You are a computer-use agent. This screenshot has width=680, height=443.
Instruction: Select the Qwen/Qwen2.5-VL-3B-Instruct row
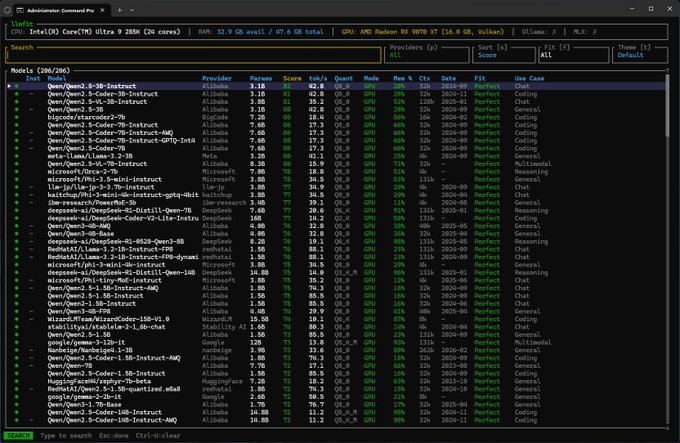336,102
